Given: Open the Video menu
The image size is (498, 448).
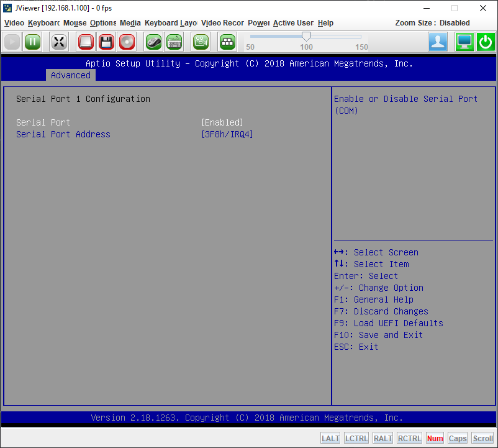Looking at the screenshot, I should 14,23.
